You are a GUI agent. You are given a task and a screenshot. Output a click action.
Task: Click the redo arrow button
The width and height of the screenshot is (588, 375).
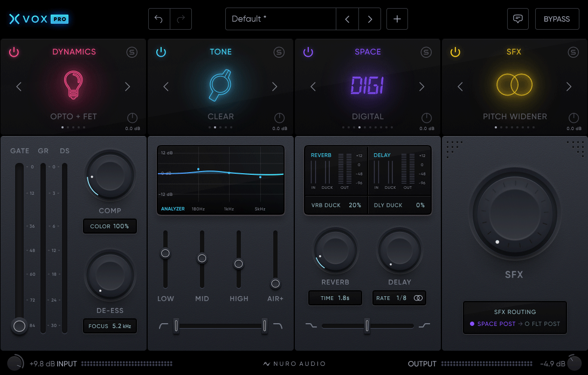tap(181, 19)
